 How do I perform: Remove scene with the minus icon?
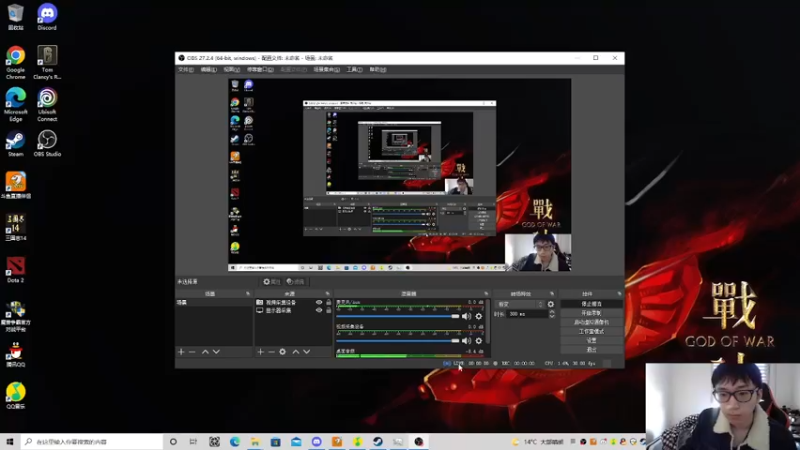192,352
